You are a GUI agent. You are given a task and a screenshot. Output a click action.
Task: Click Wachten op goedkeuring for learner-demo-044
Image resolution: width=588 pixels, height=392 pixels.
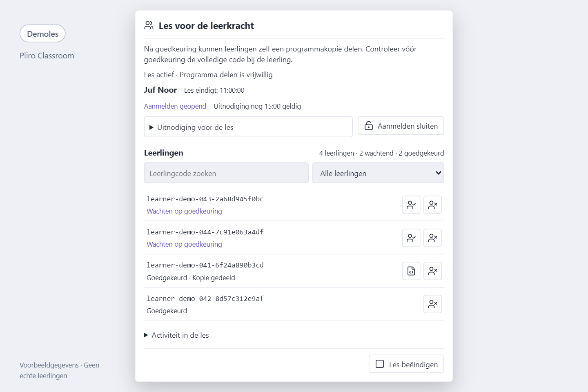(184, 244)
